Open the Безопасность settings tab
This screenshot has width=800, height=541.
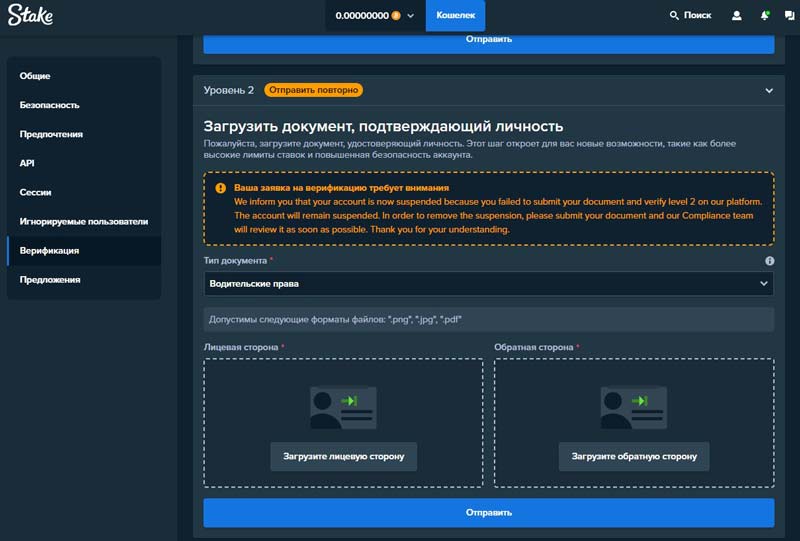[x=49, y=105]
